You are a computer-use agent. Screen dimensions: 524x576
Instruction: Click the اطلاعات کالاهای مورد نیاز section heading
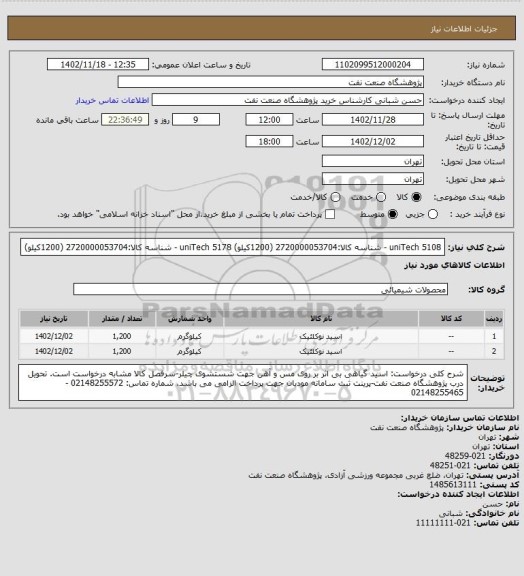click(x=454, y=265)
